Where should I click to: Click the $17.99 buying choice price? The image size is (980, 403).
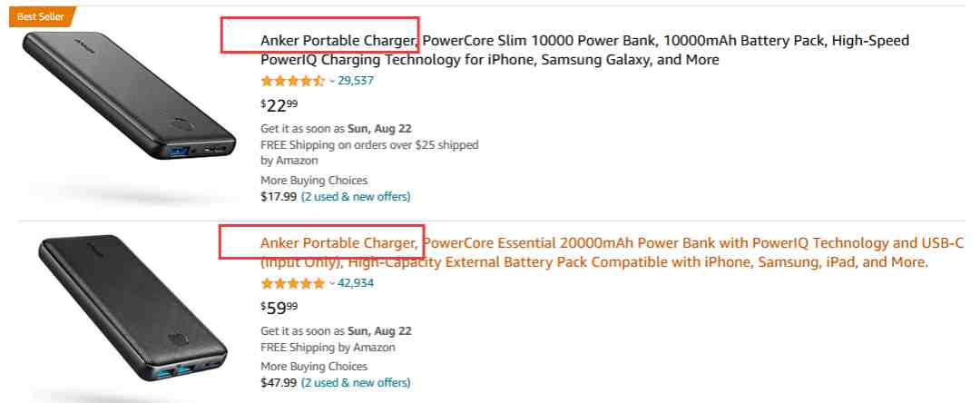[279, 196]
